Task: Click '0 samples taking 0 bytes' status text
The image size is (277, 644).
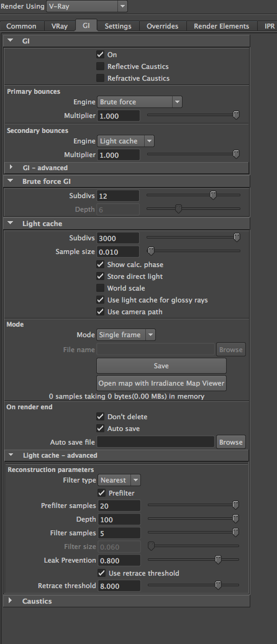Action: 127,396
